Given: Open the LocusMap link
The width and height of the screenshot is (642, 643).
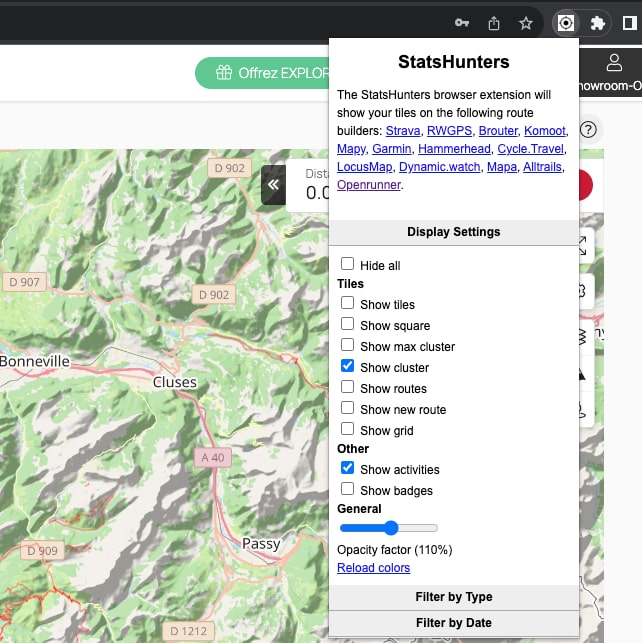Looking at the screenshot, I should click(364, 167).
